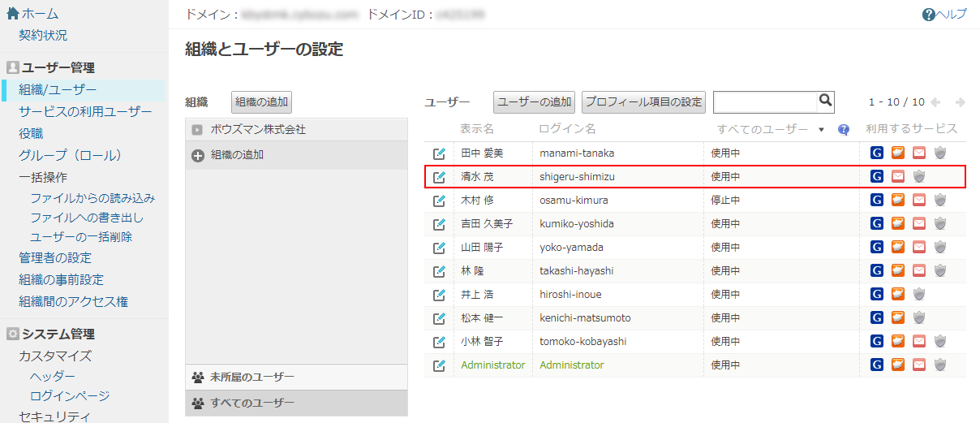This screenshot has height=423, width=980.
Task: Open 管理者の設定 in the sidebar
Action: pyautogui.click(x=55, y=257)
